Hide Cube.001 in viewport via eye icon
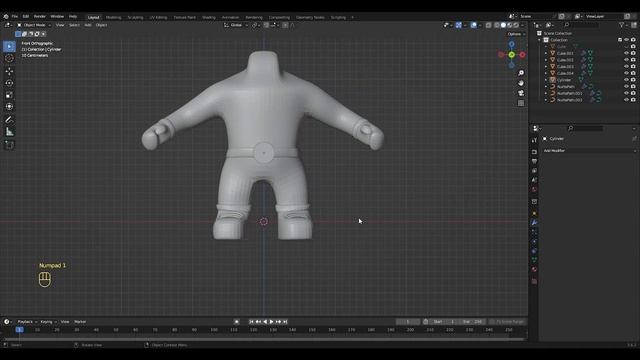640x360 pixels. [x=626, y=53]
